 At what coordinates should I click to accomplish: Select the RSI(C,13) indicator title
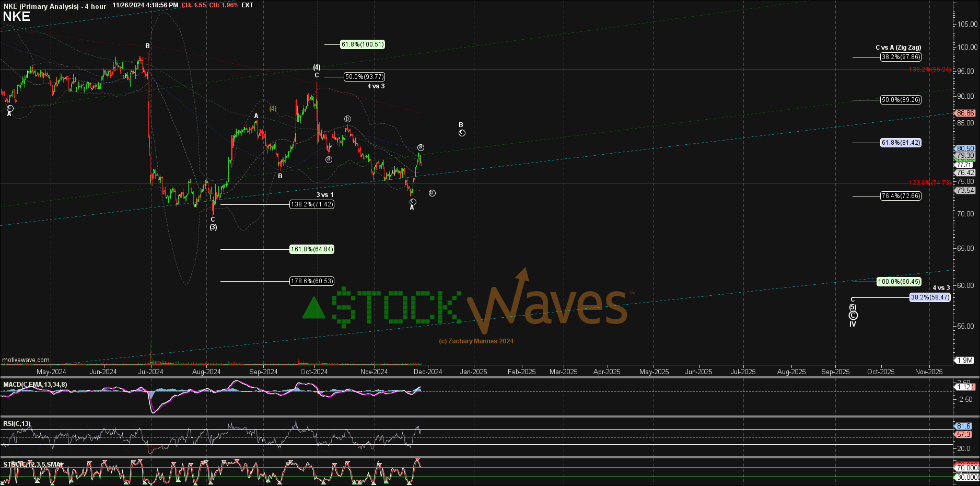tap(17, 424)
